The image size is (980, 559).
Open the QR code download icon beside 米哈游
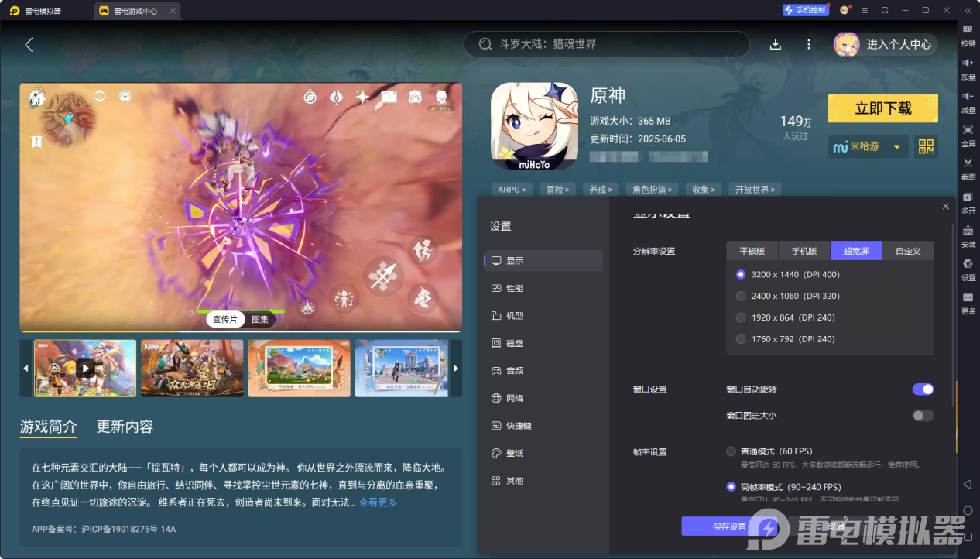click(x=926, y=146)
